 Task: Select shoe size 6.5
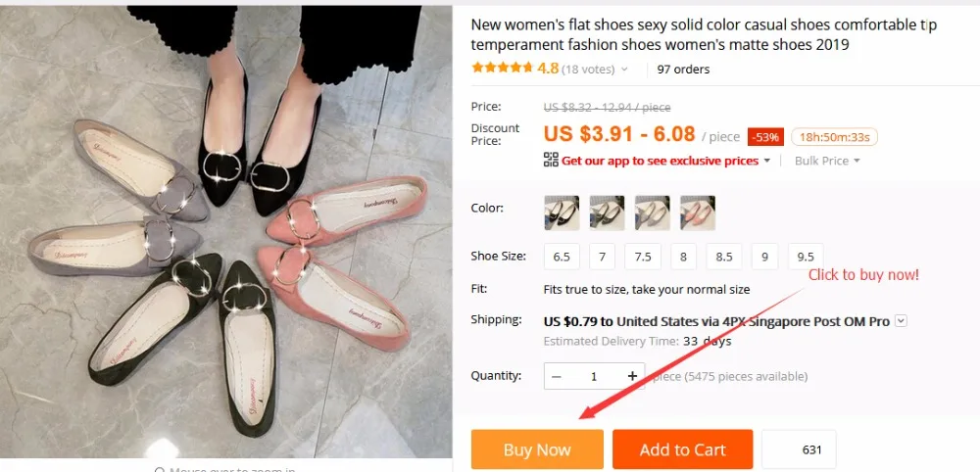click(x=561, y=257)
